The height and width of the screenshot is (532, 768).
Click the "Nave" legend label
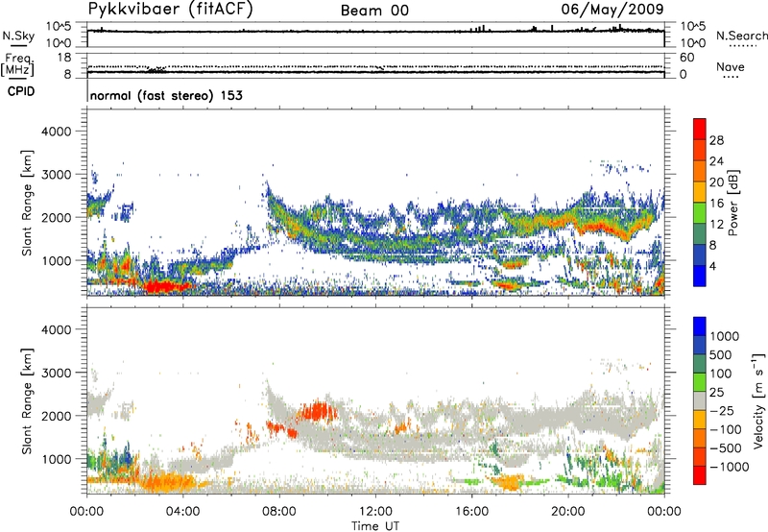click(731, 66)
